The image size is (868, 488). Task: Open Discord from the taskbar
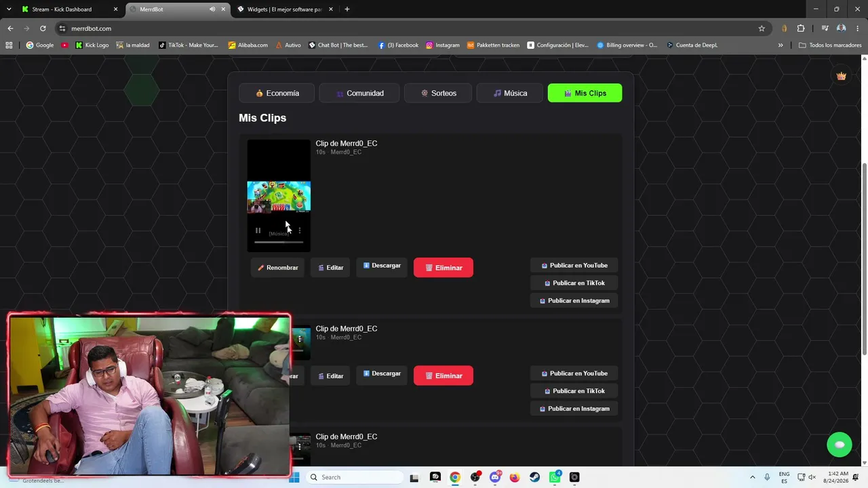pos(495,477)
